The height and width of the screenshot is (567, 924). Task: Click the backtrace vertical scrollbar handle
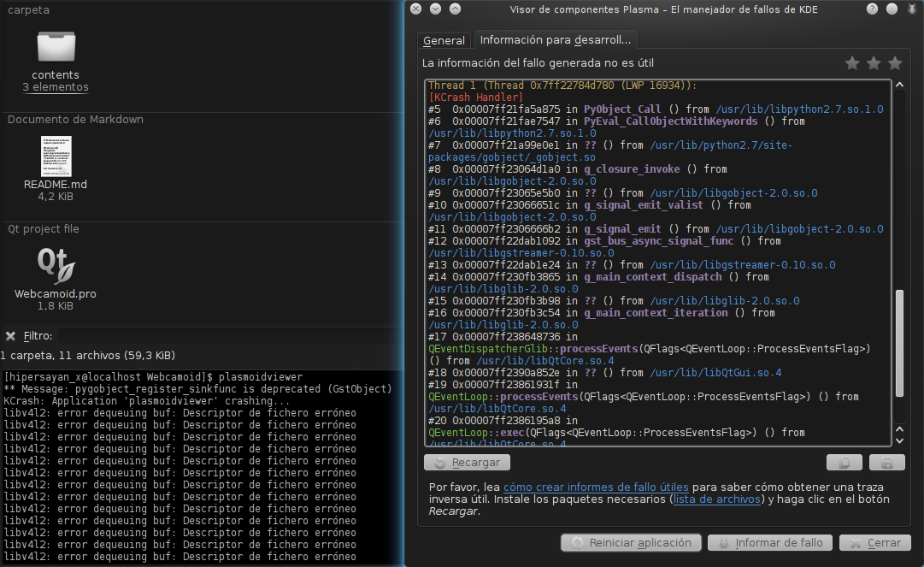(x=898, y=344)
